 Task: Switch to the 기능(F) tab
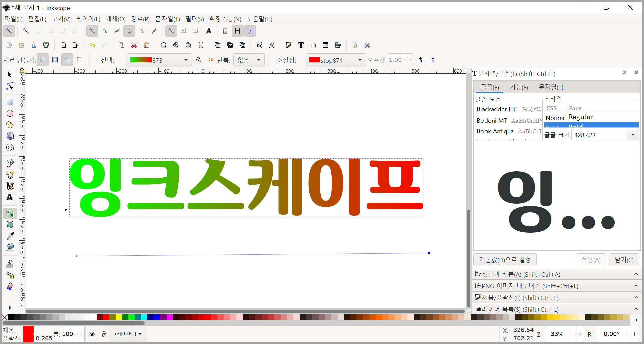click(x=519, y=87)
